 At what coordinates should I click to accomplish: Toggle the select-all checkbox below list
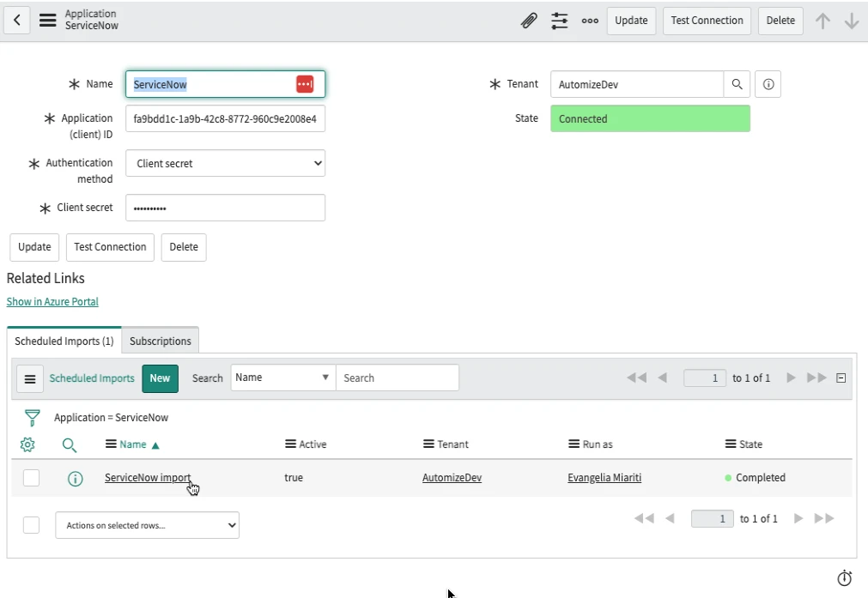31,525
